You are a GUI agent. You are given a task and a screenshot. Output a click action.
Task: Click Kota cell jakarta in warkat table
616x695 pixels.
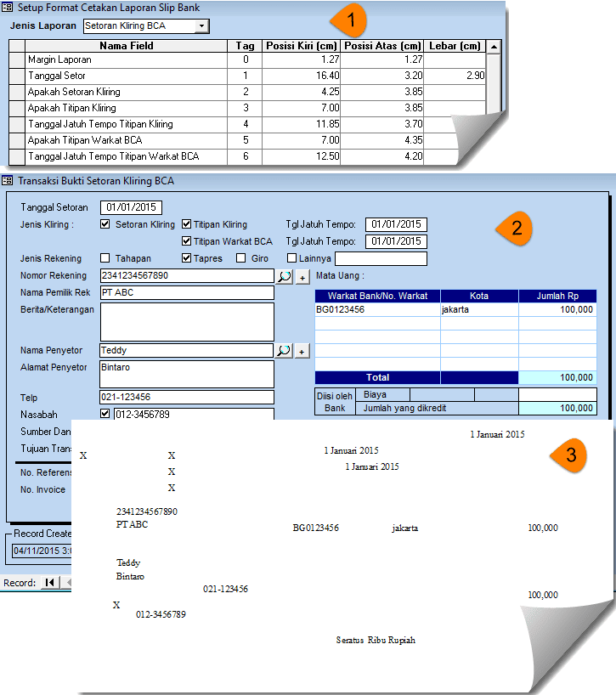[x=479, y=309]
